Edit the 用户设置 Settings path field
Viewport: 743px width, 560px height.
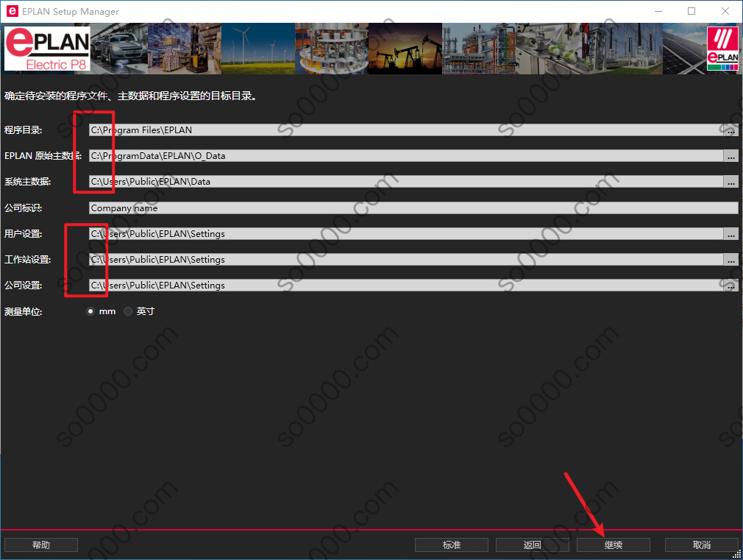pos(406,234)
